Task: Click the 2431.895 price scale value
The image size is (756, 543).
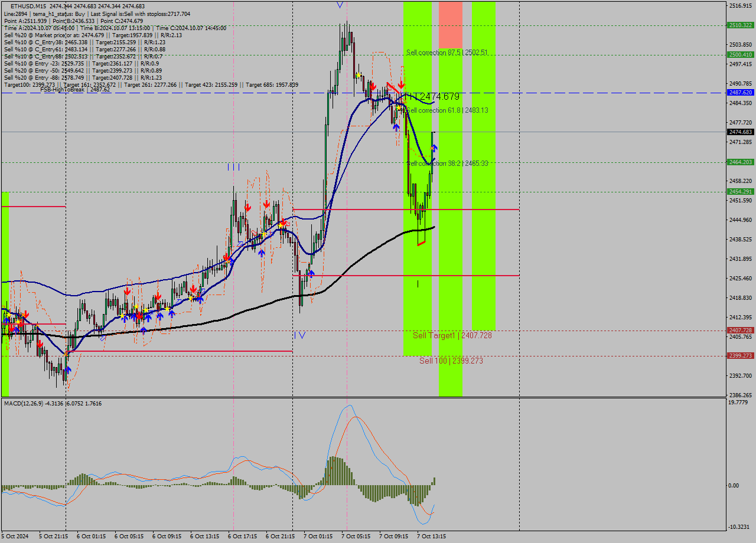Action: (x=741, y=259)
